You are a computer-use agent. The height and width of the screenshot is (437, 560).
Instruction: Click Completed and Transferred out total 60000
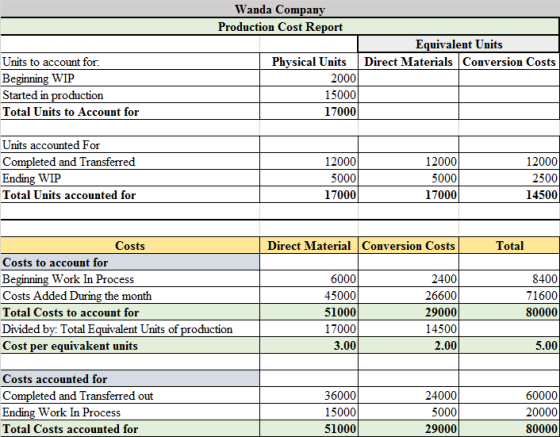[542, 396]
